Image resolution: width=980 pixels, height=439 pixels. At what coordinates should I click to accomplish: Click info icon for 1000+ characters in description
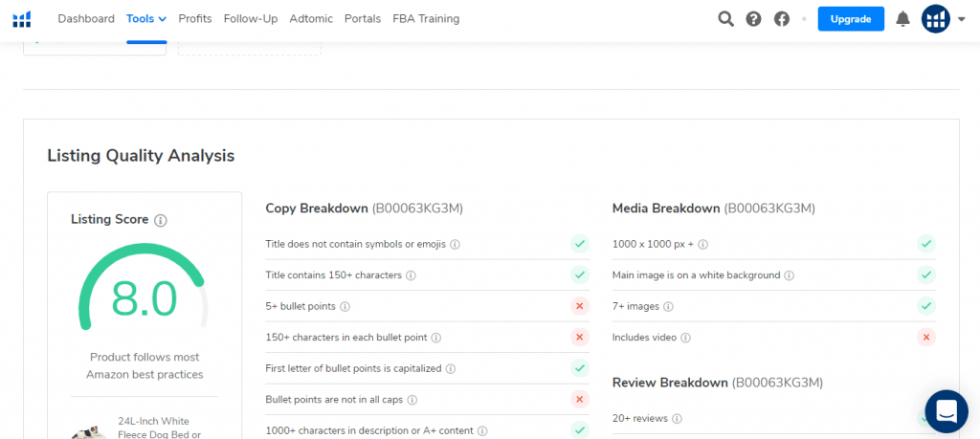tap(483, 431)
